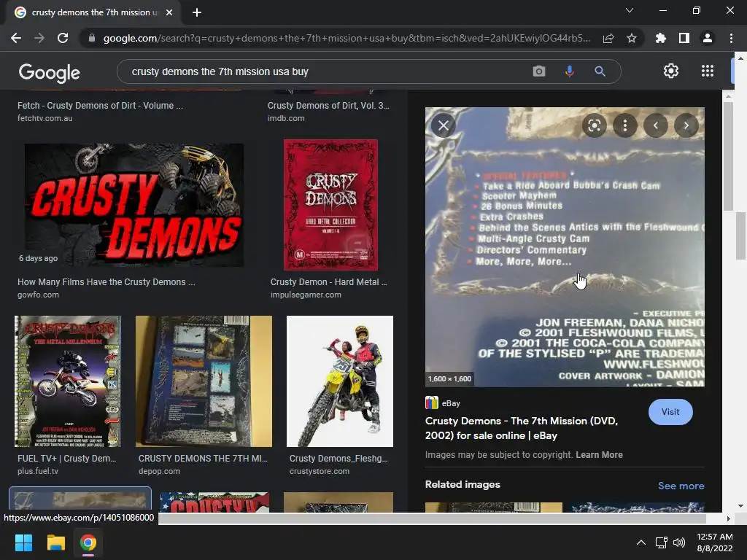Open the crustystore.com yellow bike thumbnail
The width and height of the screenshot is (747, 560).
coord(340,381)
